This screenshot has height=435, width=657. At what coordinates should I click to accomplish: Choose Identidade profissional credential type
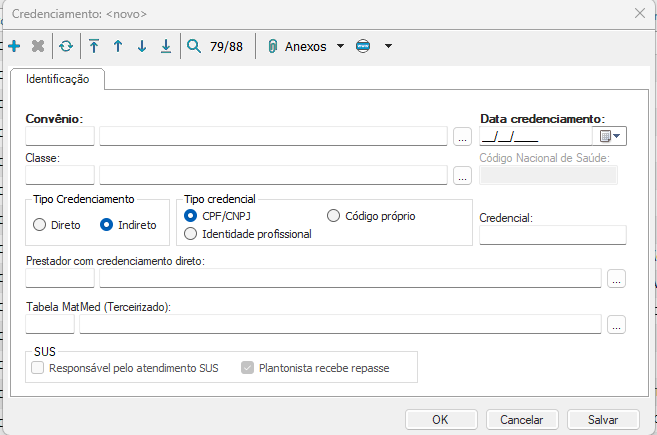tap(191, 234)
